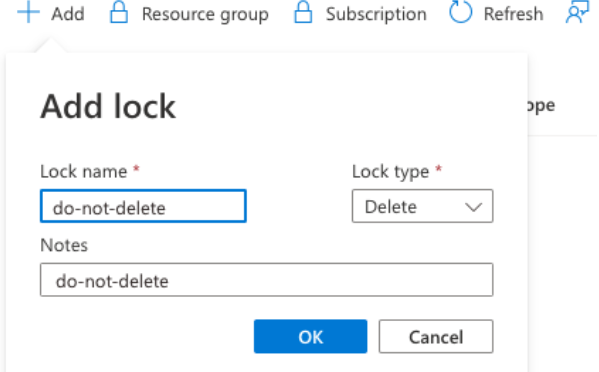Click Refresh text in toolbar

[513, 14]
